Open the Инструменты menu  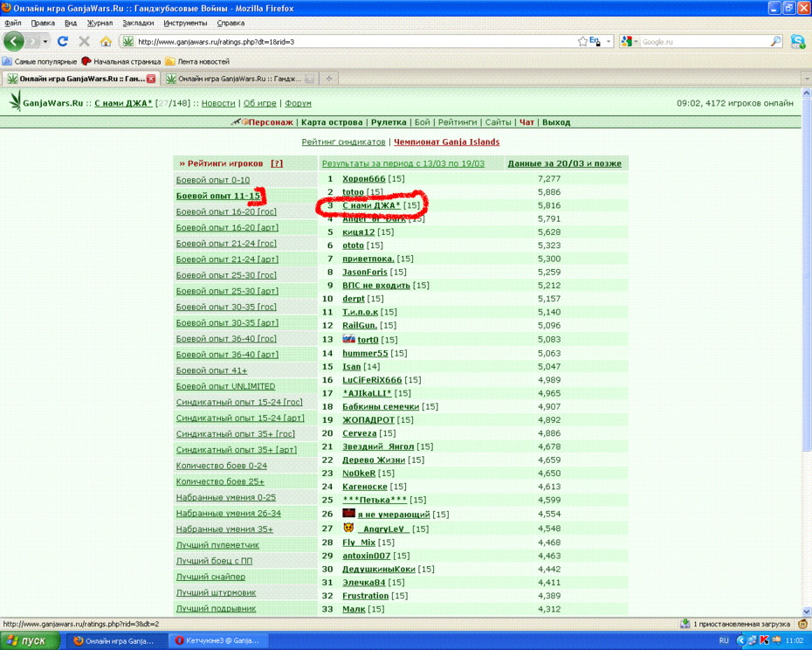click(185, 23)
